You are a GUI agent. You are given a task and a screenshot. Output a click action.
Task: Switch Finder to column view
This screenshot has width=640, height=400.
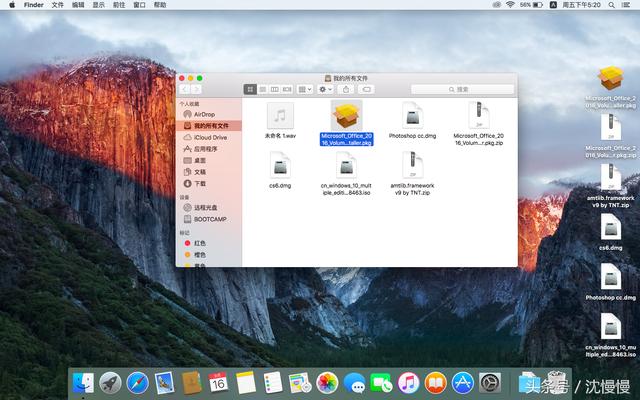point(275,89)
